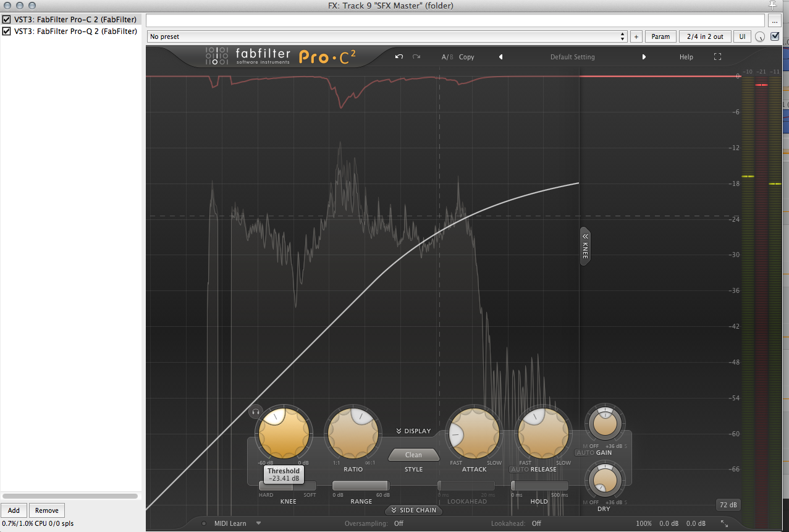Select VST3: FabFilter Pro-C 2 in FX list
This screenshot has height=532, width=789.
tap(75, 20)
